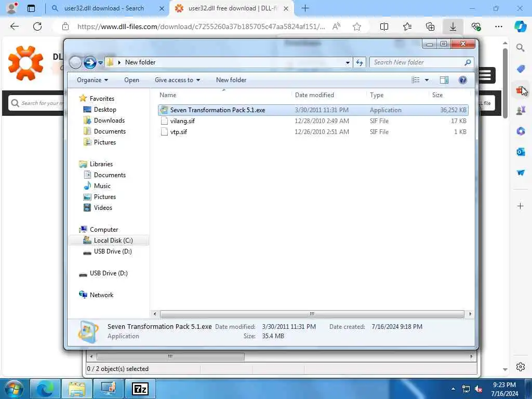Close the user32.dll download Search tab
Screen dimensions: 532x399
pyautogui.click(x=162, y=8)
